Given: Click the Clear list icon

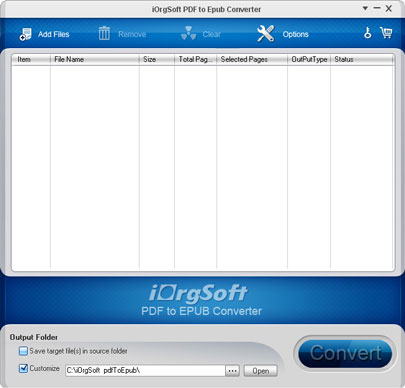Looking at the screenshot, I should pos(188,33).
